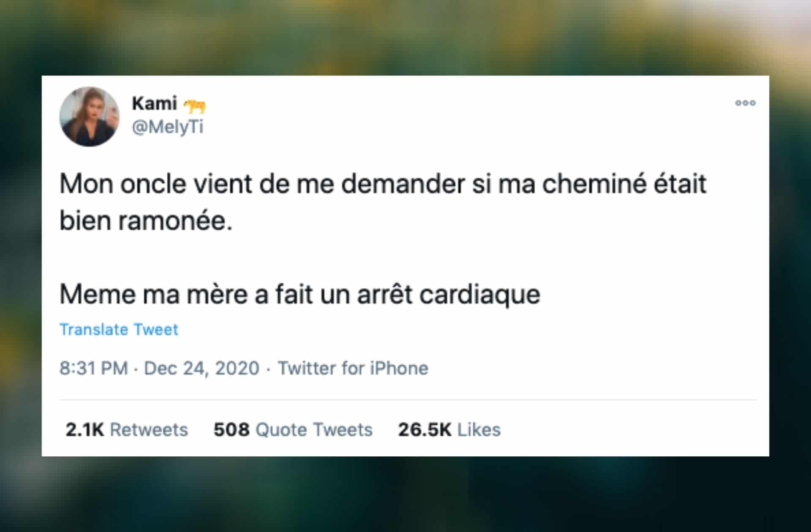Click the Likes label
The image size is (811, 532).
[x=479, y=430]
